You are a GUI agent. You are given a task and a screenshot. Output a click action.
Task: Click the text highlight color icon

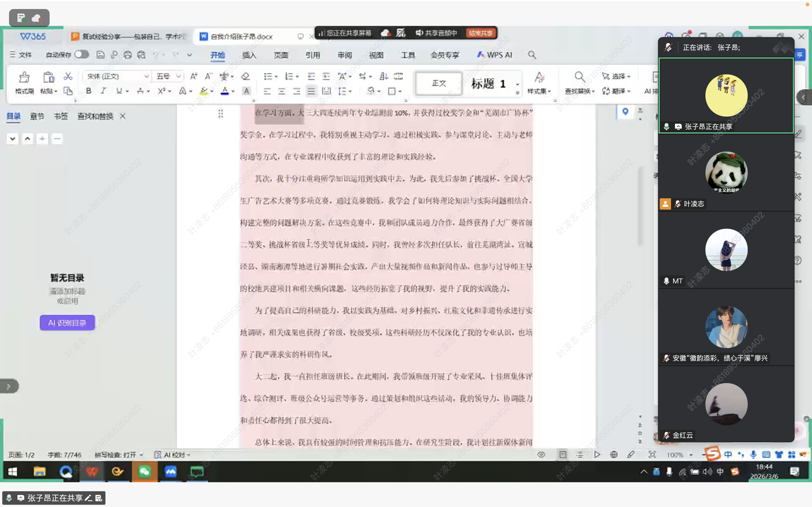coord(203,91)
